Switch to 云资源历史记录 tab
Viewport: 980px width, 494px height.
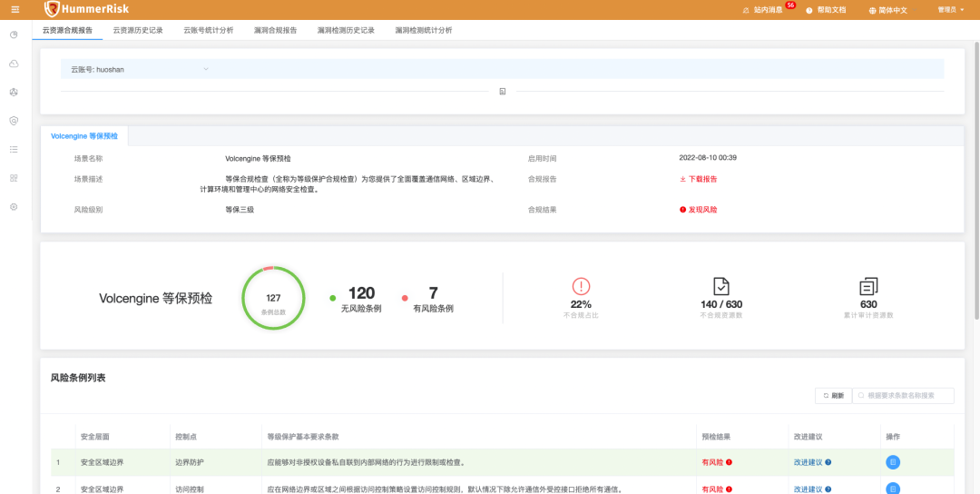click(x=138, y=30)
